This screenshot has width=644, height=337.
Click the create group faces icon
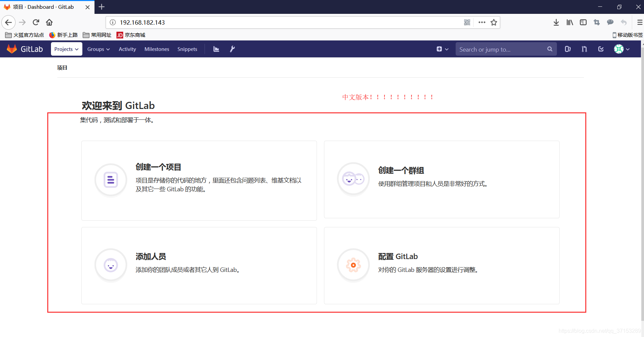tap(353, 179)
